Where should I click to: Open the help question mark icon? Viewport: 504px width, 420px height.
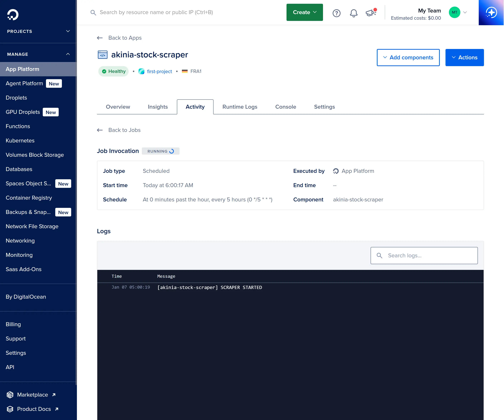336,13
